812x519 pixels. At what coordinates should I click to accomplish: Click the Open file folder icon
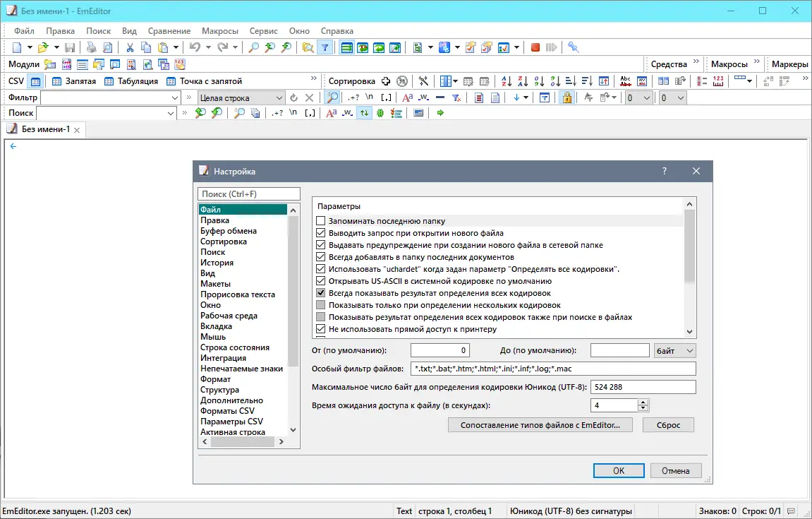coord(43,48)
